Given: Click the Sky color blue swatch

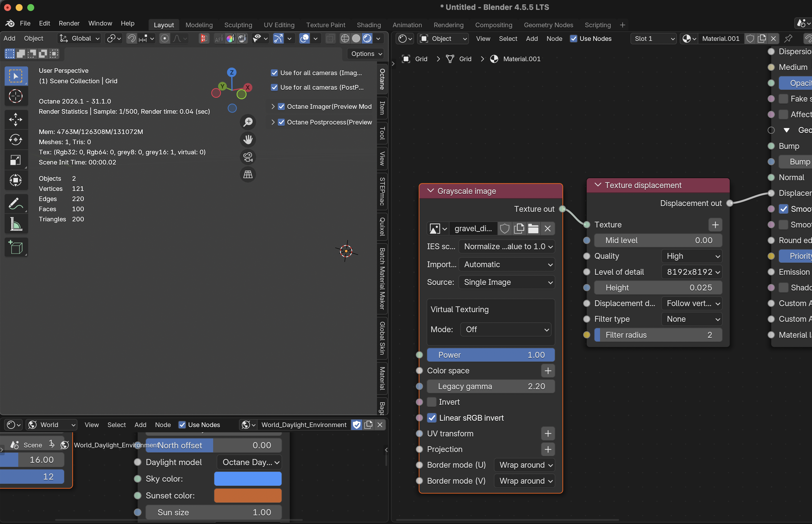Looking at the screenshot, I should [248, 479].
